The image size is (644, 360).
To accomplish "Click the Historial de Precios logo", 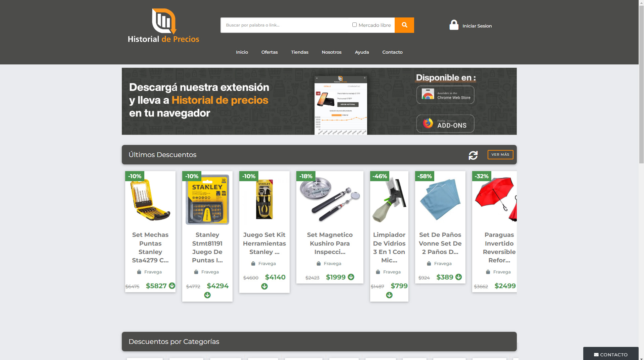I will 163,26.
